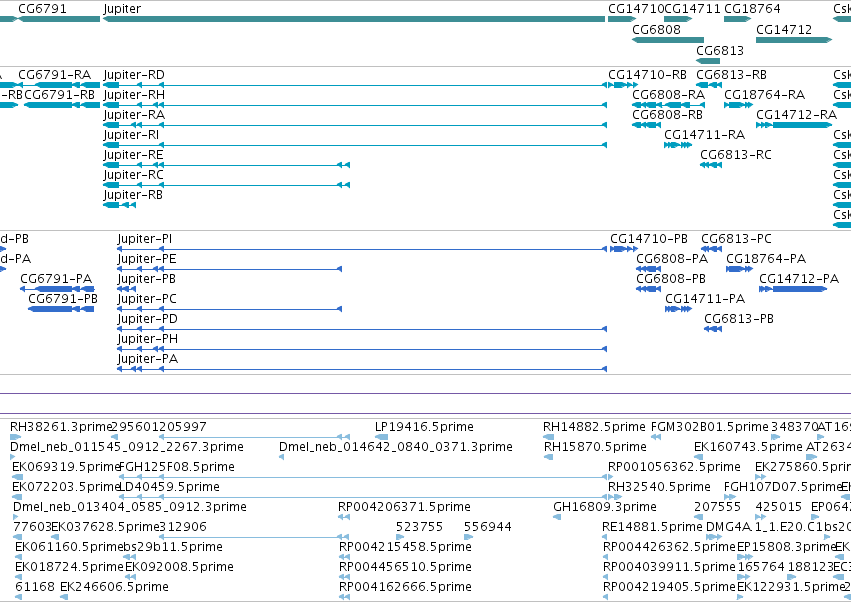Screen dimensions: 851x602
Task: Click EST FGM302B01.5prime label
Action: [709, 427]
